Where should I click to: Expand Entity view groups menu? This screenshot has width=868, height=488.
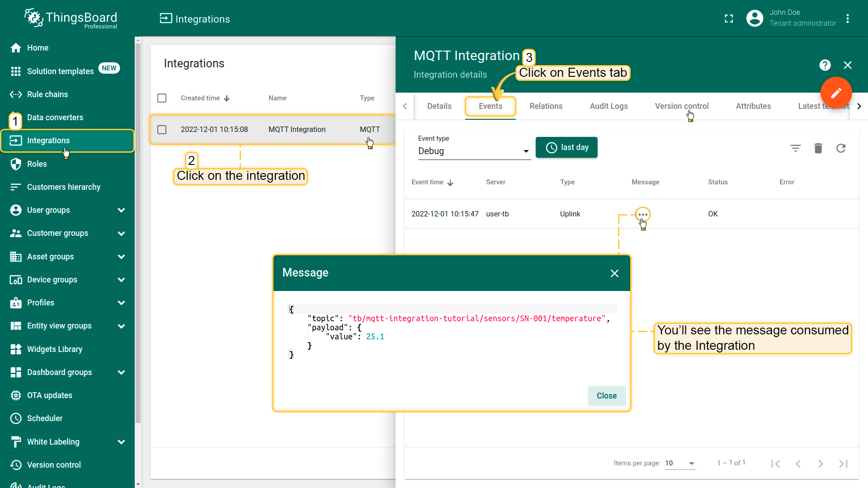[121, 326]
